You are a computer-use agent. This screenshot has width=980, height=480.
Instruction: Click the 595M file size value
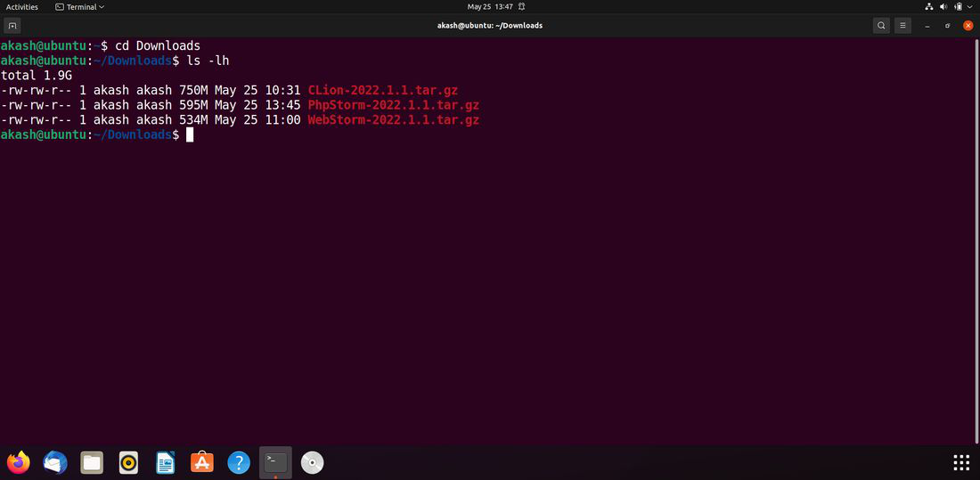coord(193,105)
